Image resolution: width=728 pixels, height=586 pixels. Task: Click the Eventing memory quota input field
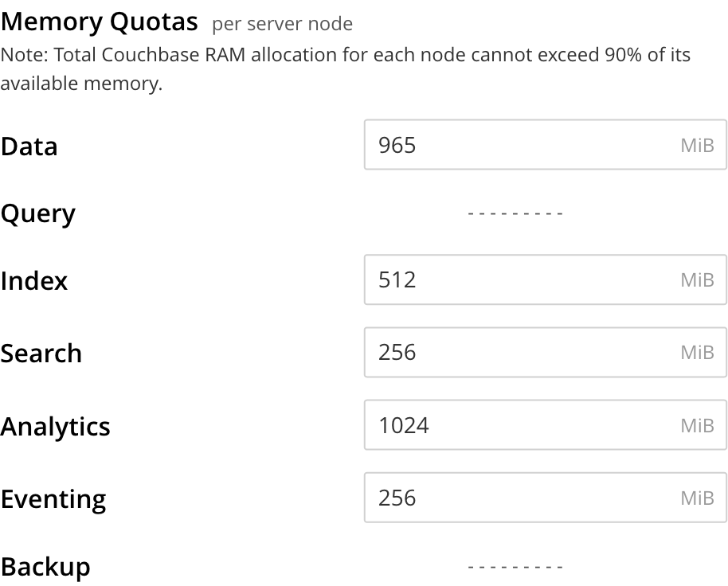(x=518, y=498)
